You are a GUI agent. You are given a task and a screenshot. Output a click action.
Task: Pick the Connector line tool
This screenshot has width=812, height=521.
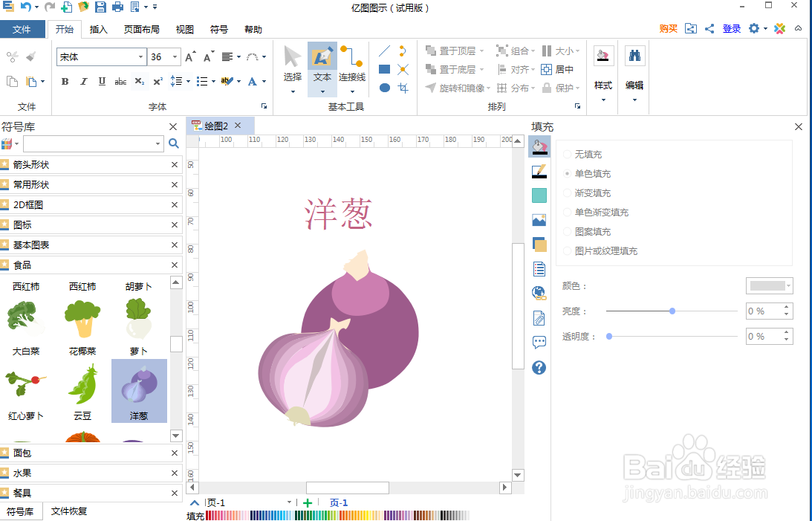point(352,69)
